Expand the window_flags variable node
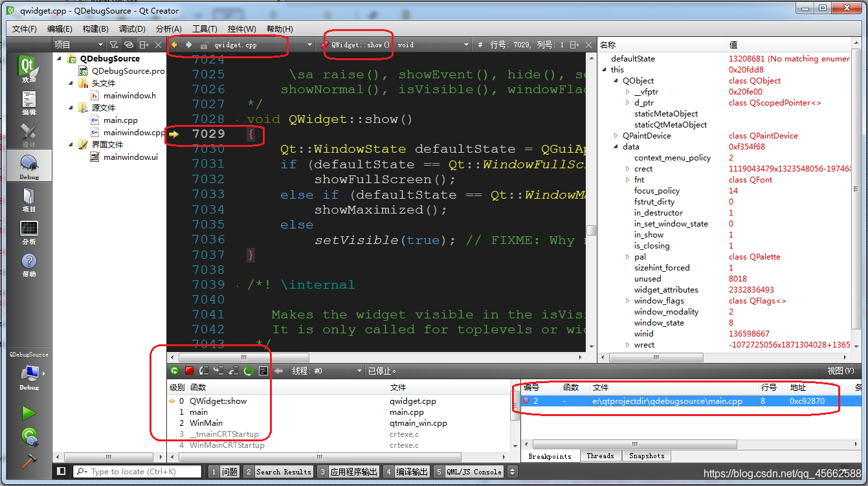Screen dimensions: 868x486 627,301
